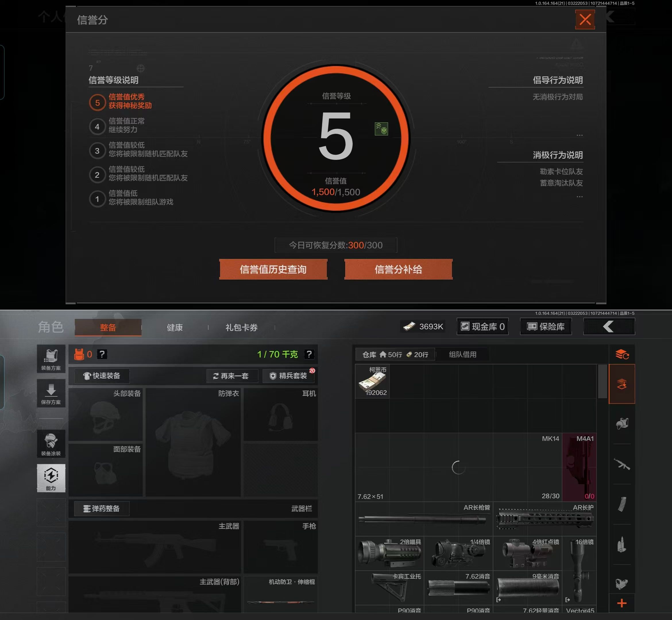Open the 装备涂装 equipment skin icon
672x620 pixels.
pos(51,444)
